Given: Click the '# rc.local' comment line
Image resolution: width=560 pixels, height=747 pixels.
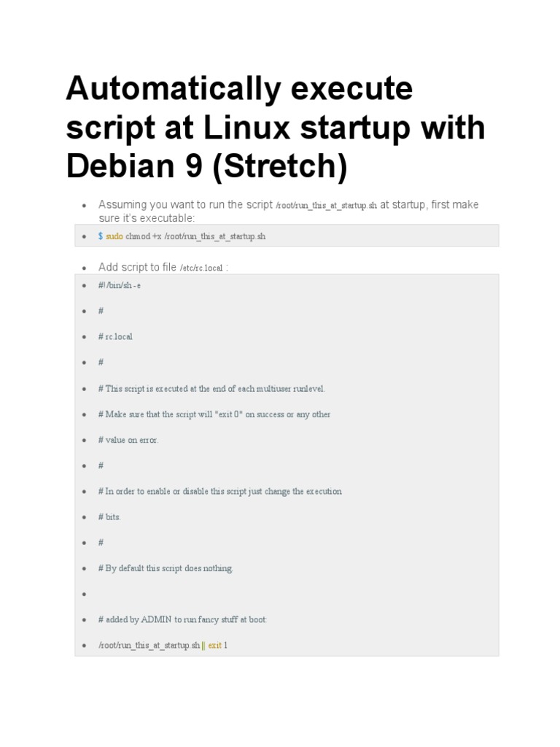Looking at the screenshot, I should coord(115,337).
